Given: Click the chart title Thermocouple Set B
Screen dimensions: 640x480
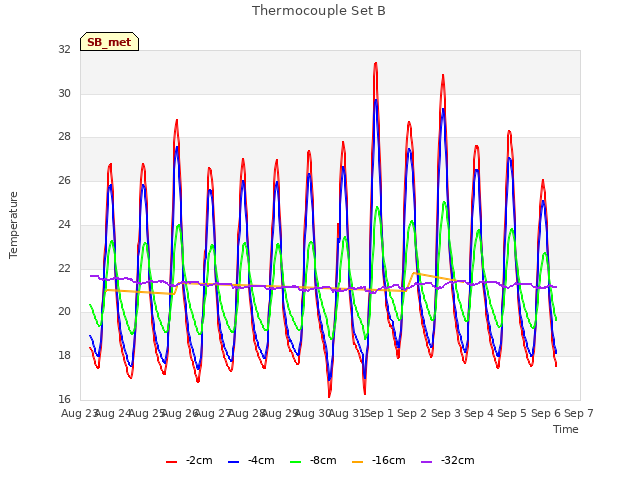Looking at the screenshot, I should click(x=319, y=11).
